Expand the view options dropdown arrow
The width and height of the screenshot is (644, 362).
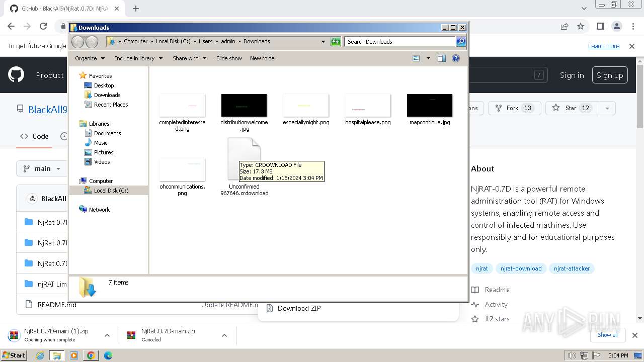(x=428, y=58)
